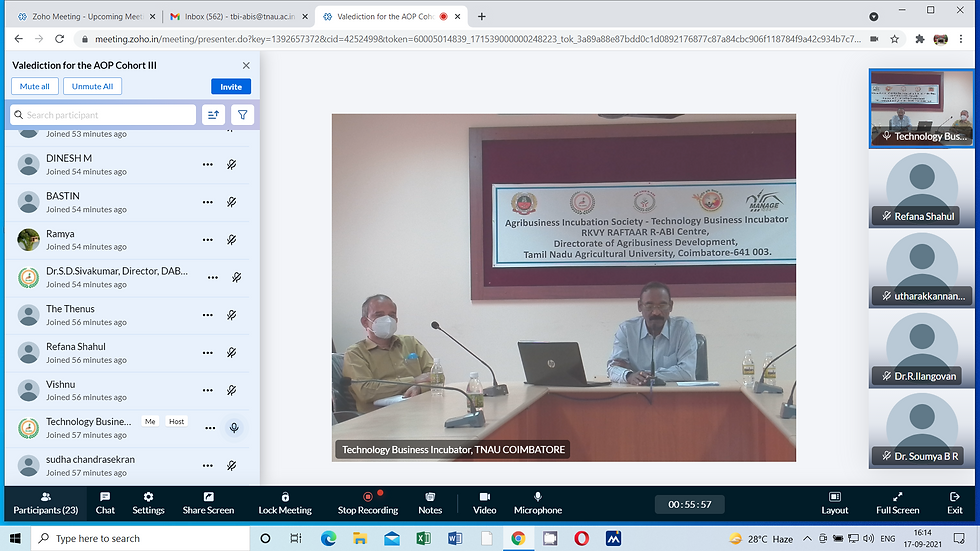The image size is (980, 551).
Task: Switch to the Gmail Inbox (562) tab
Action: tap(239, 16)
